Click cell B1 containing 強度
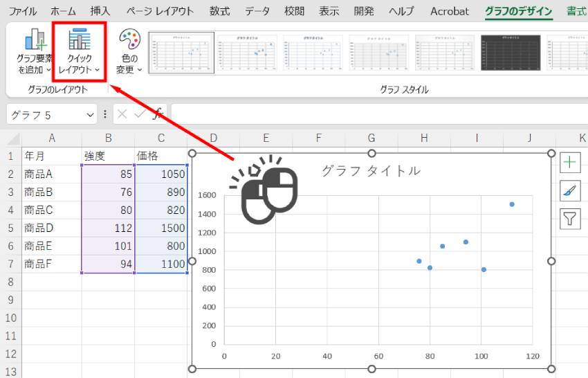 (x=108, y=156)
